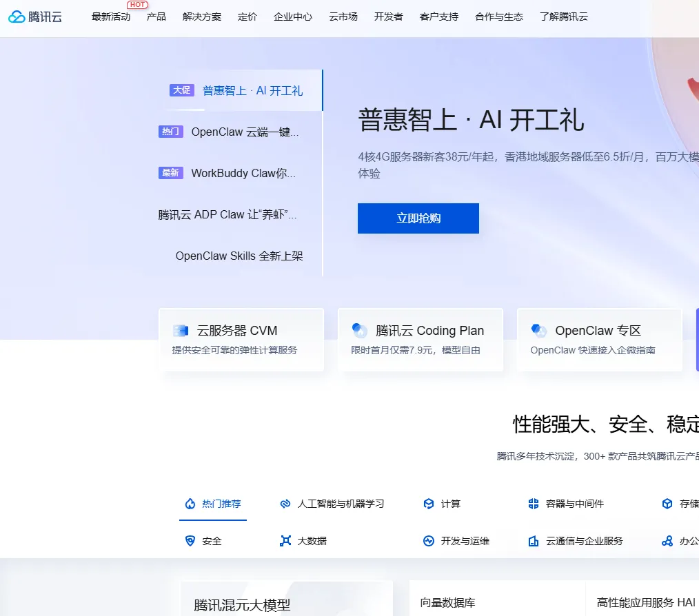Switch to the 容器与中间件 category tab
699x616 pixels.
(x=566, y=504)
